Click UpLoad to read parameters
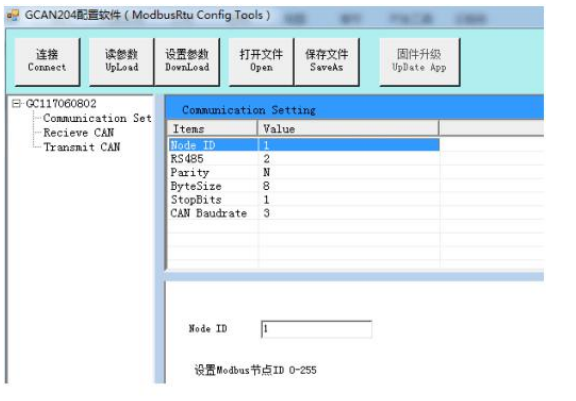This screenshot has width=576, height=401. tap(122, 62)
